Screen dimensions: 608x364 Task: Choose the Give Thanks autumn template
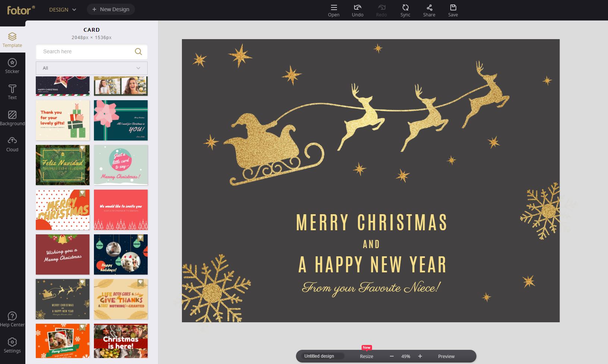point(121,299)
